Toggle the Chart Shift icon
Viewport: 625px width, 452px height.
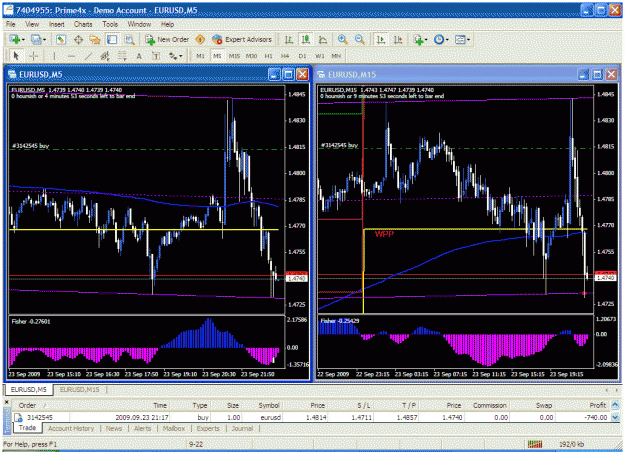click(x=398, y=39)
